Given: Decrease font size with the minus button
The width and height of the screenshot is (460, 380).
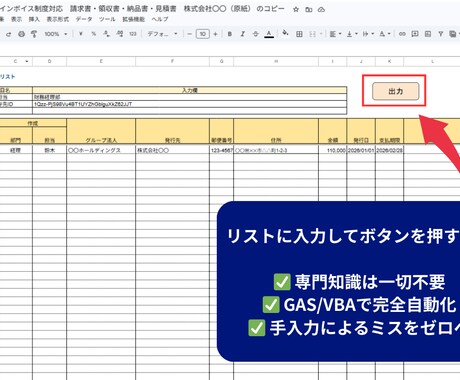Looking at the screenshot, I should [189, 34].
